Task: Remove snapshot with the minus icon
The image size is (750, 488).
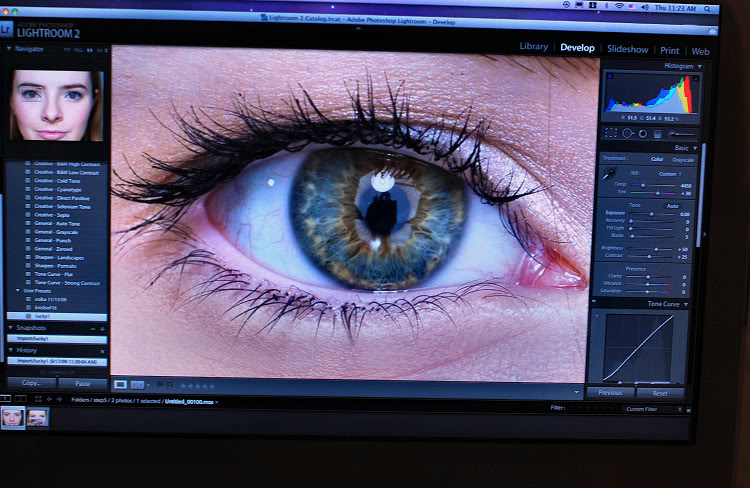Action: tap(93, 329)
